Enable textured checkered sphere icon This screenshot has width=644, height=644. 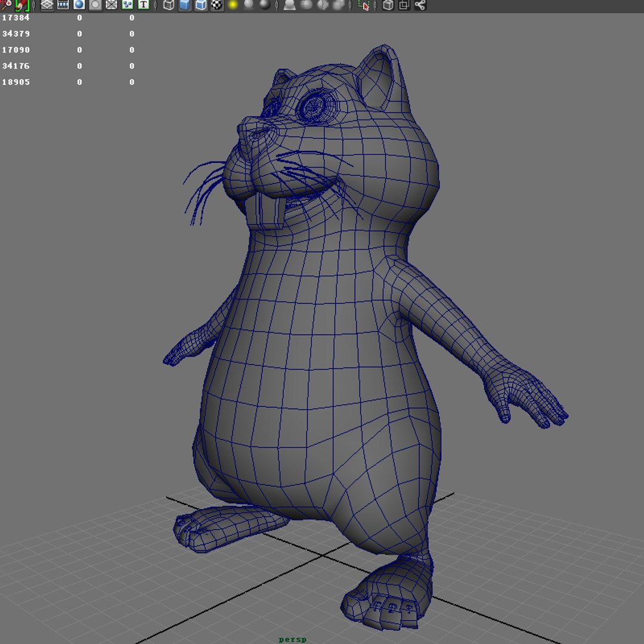tap(217, 5)
